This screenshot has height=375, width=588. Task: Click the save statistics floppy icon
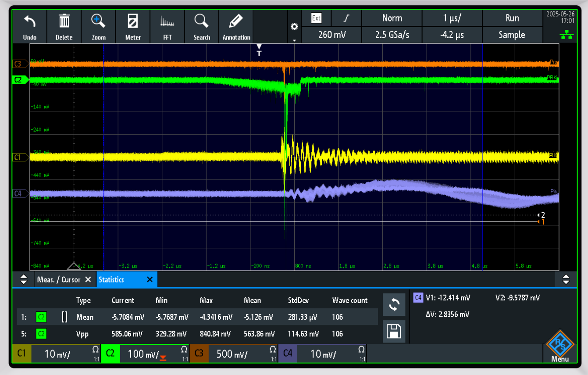pyautogui.click(x=394, y=332)
